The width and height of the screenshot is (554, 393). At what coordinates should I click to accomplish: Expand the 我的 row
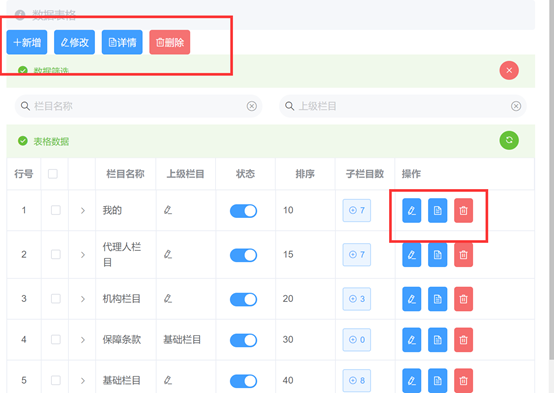point(83,211)
